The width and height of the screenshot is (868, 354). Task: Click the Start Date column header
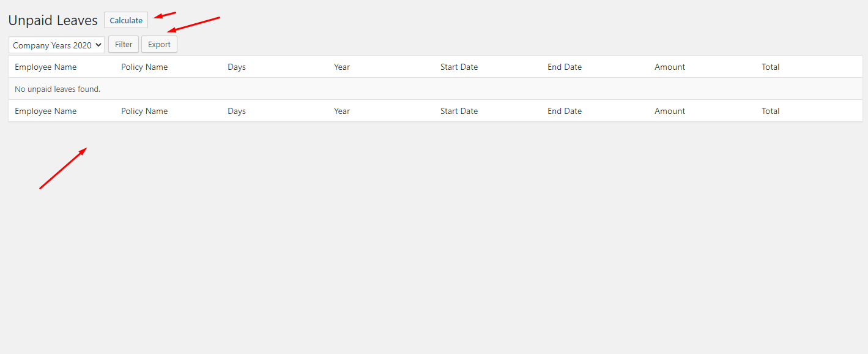tap(459, 67)
